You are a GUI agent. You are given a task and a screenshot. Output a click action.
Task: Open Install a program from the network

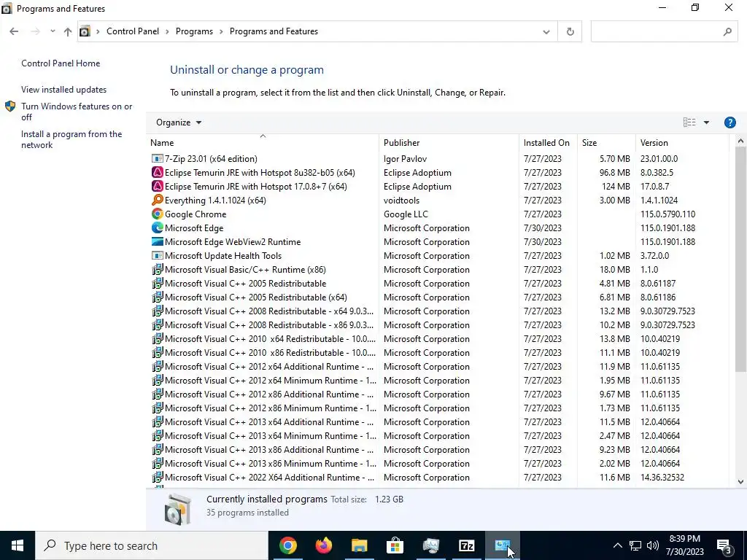[x=71, y=139]
